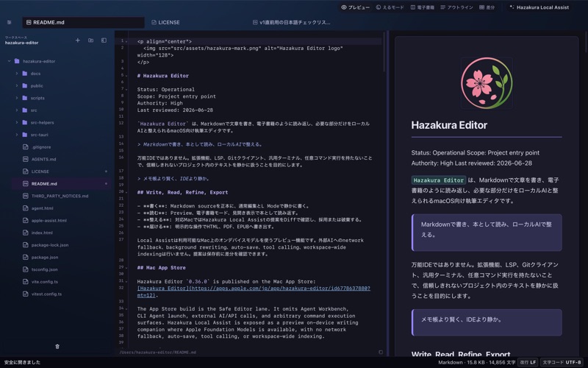Fold the Mac App Store section at line 29
The image size is (588, 368).
tap(126, 268)
